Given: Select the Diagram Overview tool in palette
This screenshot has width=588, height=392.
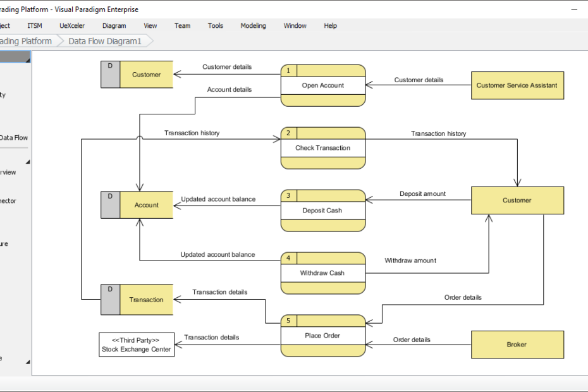Looking at the screenshot, I should tap(11, 172).
